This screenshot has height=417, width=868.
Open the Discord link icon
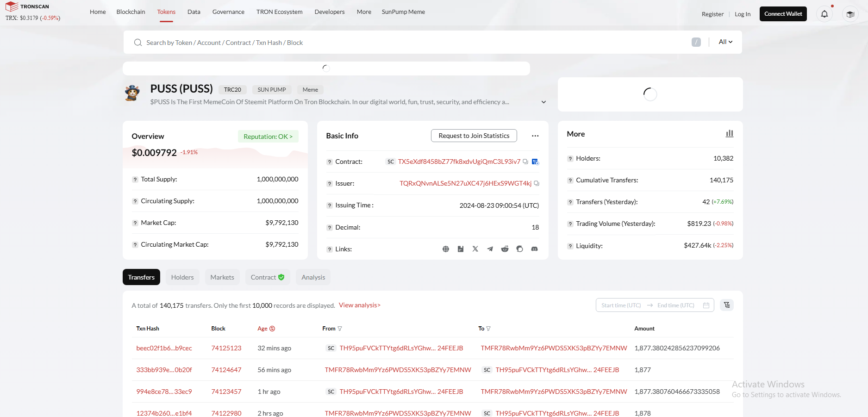pyautogui.click(x=534, y=249)
